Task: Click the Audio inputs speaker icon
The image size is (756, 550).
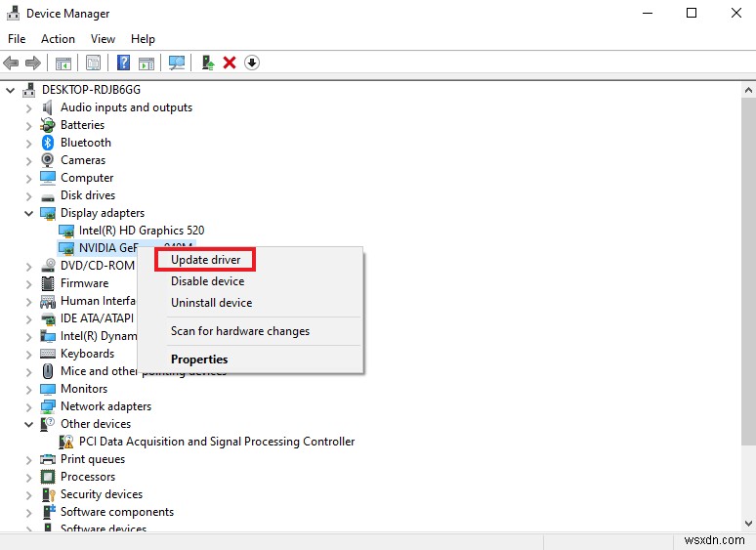Action: click(x=47, y=107)
